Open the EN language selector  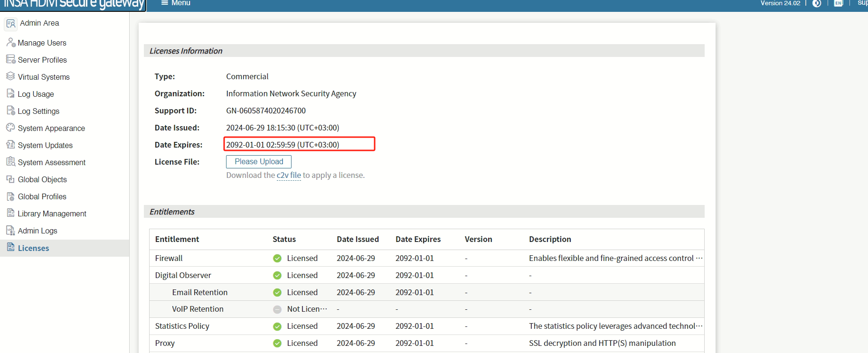tap(838, 3)
